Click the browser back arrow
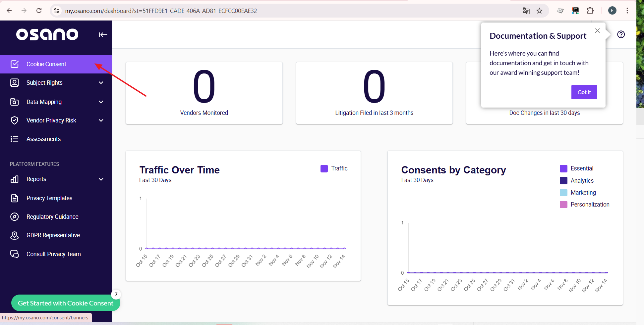This screenshot has height=325, width=644. [x=9, y=11]
